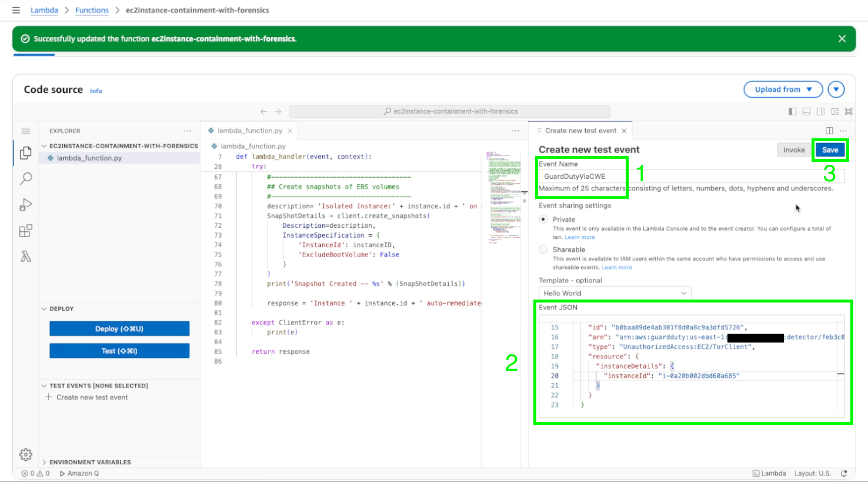Screen dimensions: 868x482
Task: Click Layout: U.S. in status bar
Action: pyautogui.click(x=813, y=473)
